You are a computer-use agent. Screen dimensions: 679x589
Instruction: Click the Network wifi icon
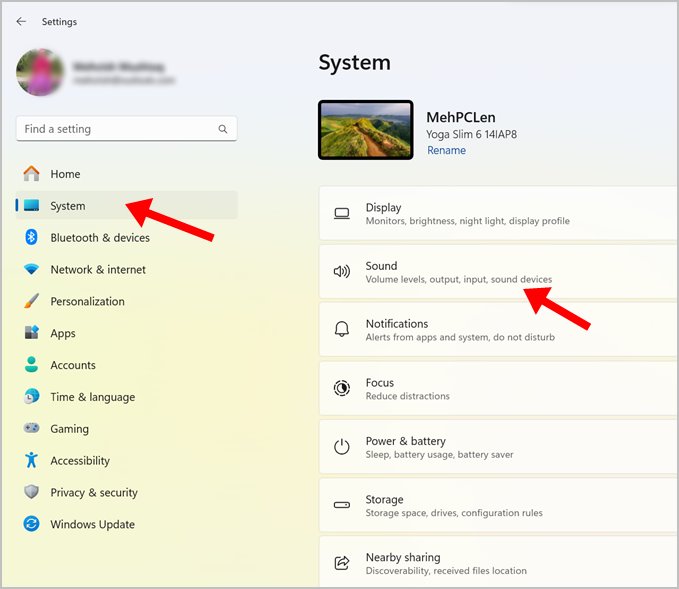pos(31,269)
